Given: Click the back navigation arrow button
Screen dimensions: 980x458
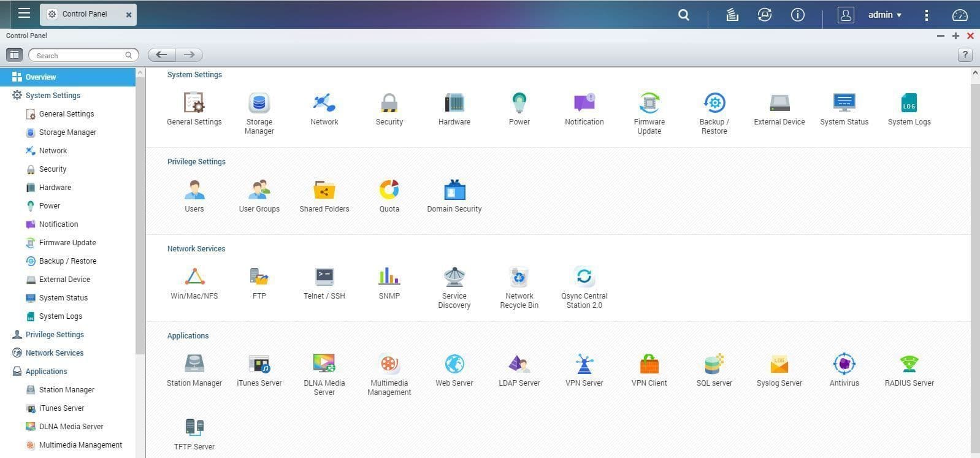Looking at the screenshot, I should click(x=161, y=55).
